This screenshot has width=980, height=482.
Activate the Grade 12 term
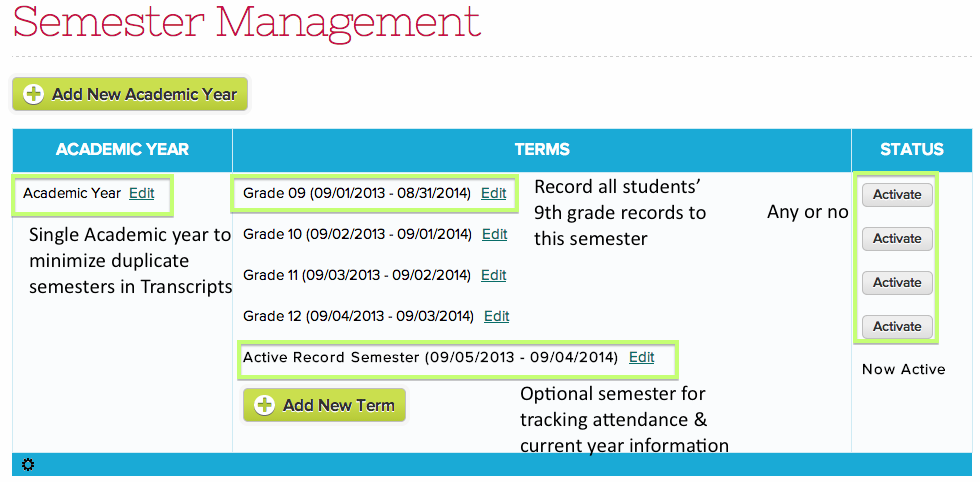pyautogui.click(x=897, y=327)
